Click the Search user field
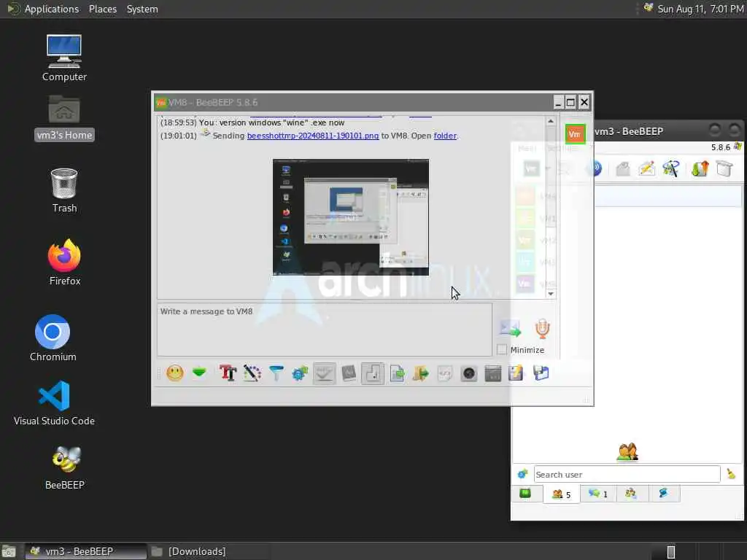747x560 pixels. tap(627, 474)
